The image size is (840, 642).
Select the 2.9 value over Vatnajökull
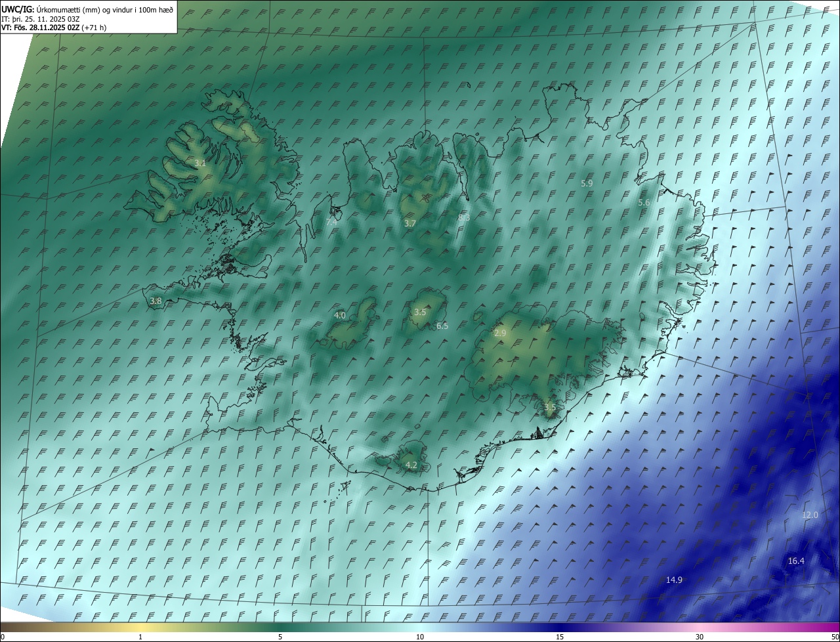pos(500,333)
